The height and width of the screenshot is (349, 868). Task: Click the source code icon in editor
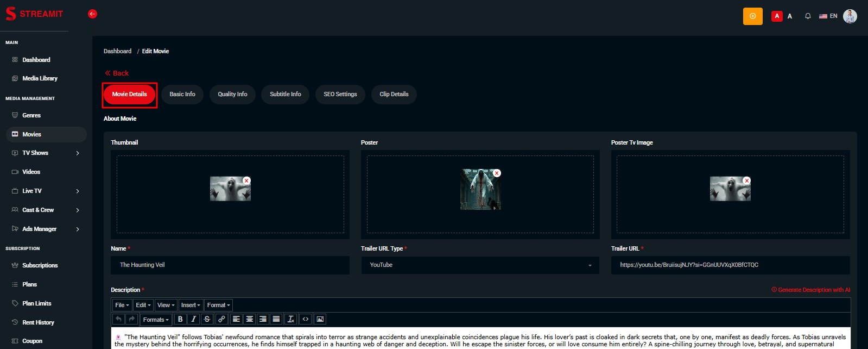[x=306, y=319]
